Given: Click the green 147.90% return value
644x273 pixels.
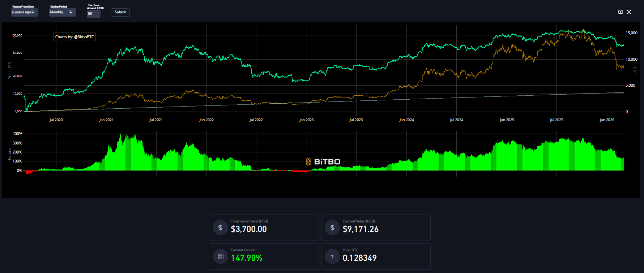Looking at the screenshot, I should pyautogui.click(x=246, y=258).
